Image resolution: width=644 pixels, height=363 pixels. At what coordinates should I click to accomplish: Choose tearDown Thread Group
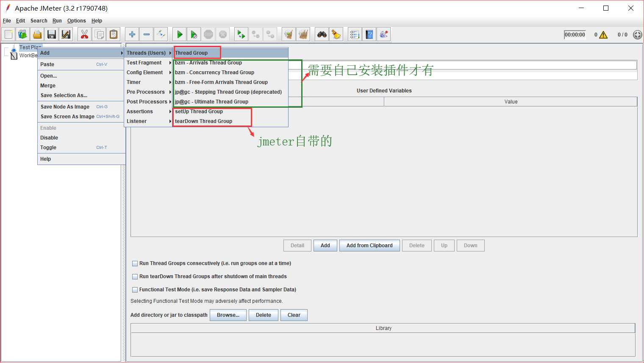(231, 121)
